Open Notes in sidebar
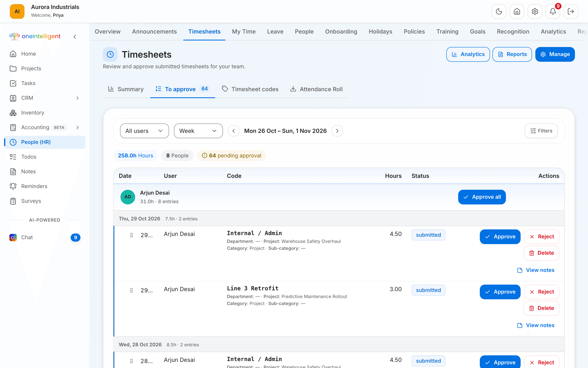588x368 pixels. [45, 172]
